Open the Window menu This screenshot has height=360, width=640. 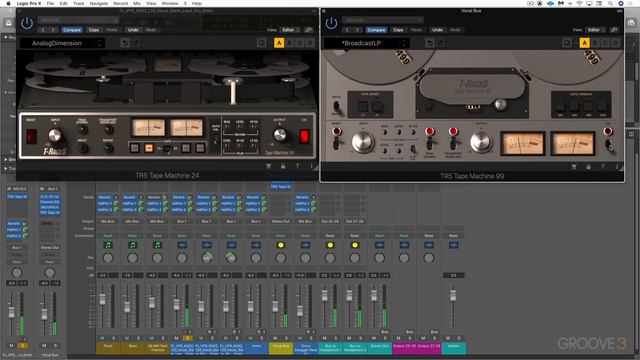[170, 3]
